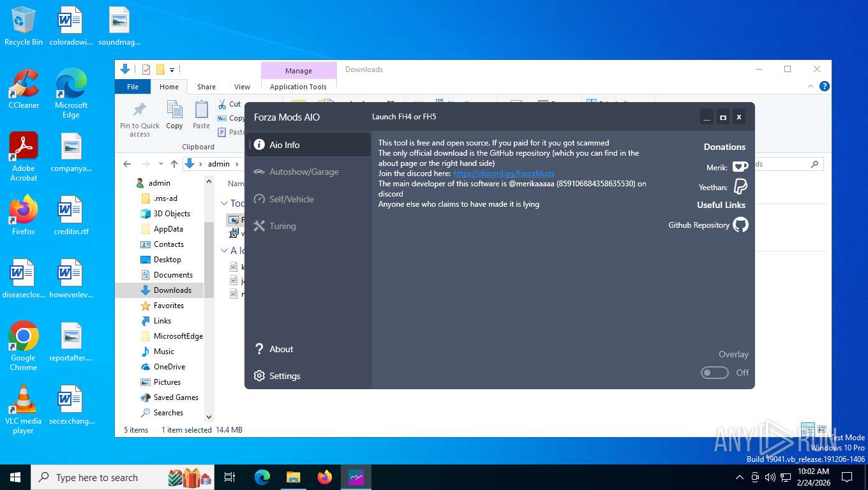Select Searches in navigation pane
Image resolution: width=868 pixels, height=490 pixels.
pyautogui.click(x=168, y=413)
